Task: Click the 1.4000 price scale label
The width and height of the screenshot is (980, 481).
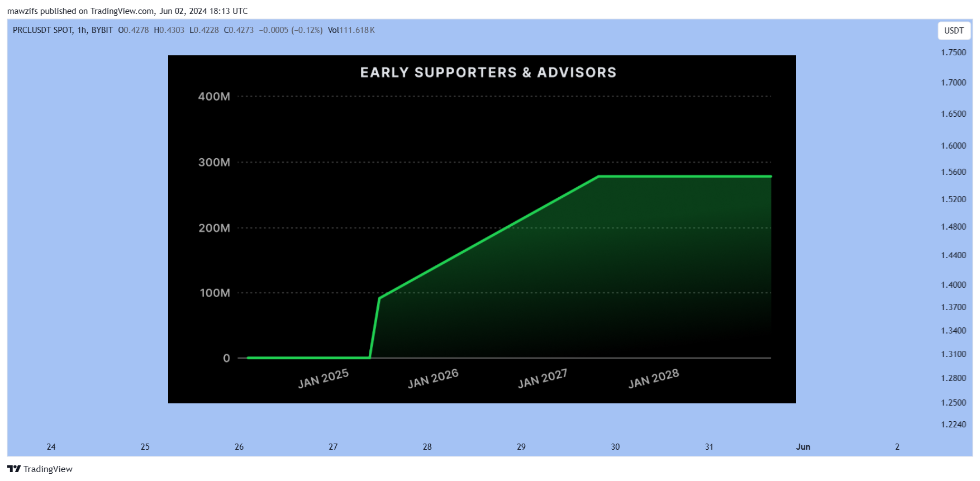Action: coord(954,285)
